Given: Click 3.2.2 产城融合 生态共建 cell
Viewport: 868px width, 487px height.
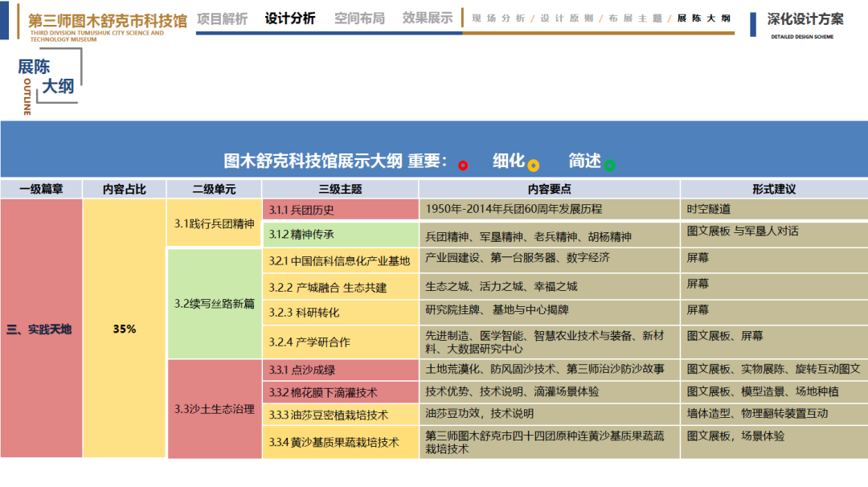Looking at the screenshot, I should 341,287.
